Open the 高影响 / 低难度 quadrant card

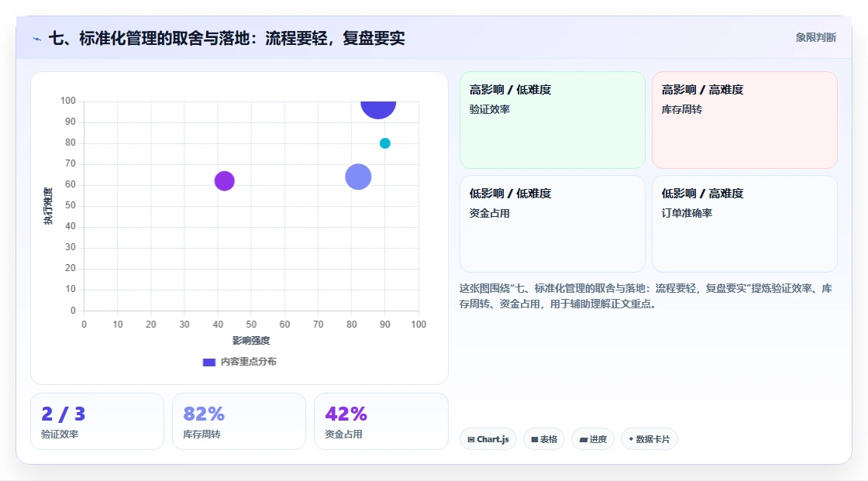pyautogui.click(x=553, y=120)
